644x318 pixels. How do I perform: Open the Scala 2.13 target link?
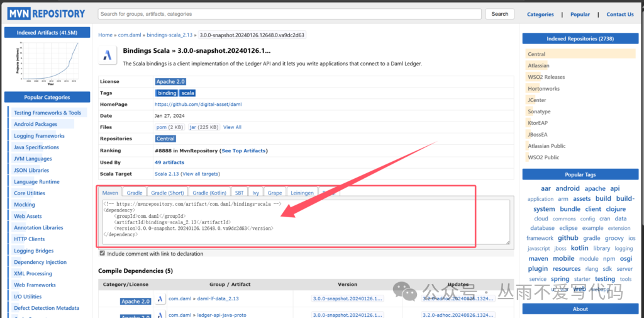(x=167, y=174)
